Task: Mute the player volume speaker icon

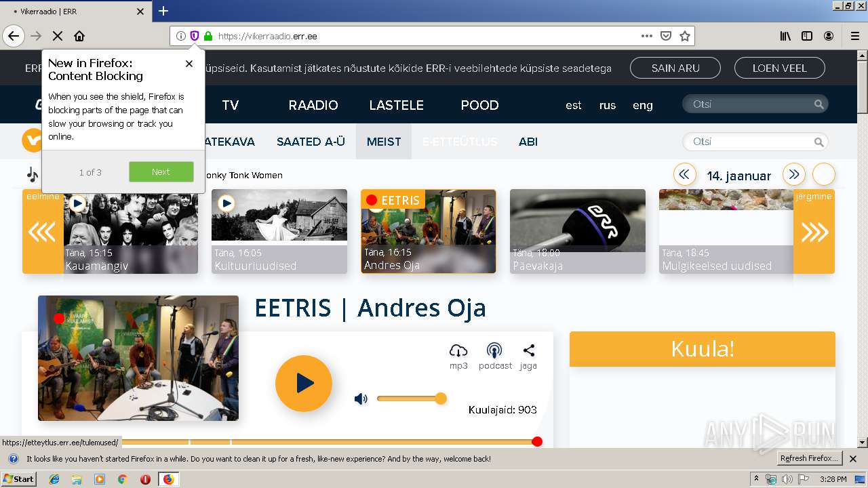Action: coord(361,399)
